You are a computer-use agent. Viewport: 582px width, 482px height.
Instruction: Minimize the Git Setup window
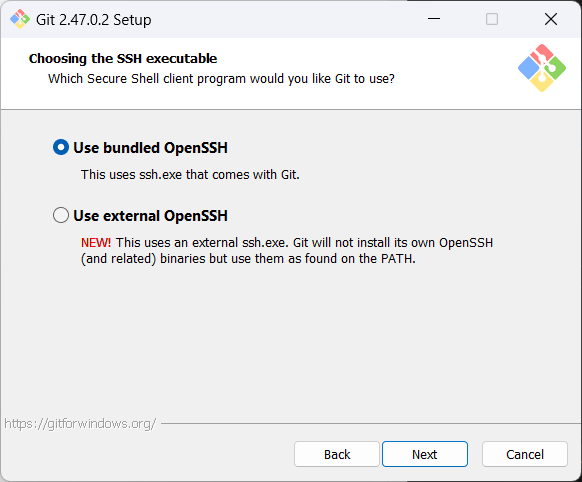[434, 19]
